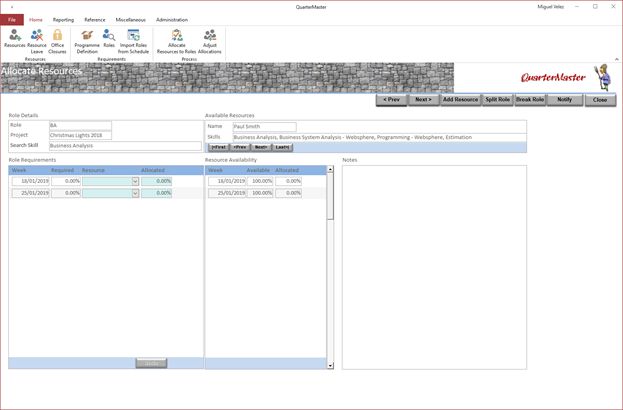Click the Notify button
The width and height of the screenshot is (623, 410).
[565, 100]
